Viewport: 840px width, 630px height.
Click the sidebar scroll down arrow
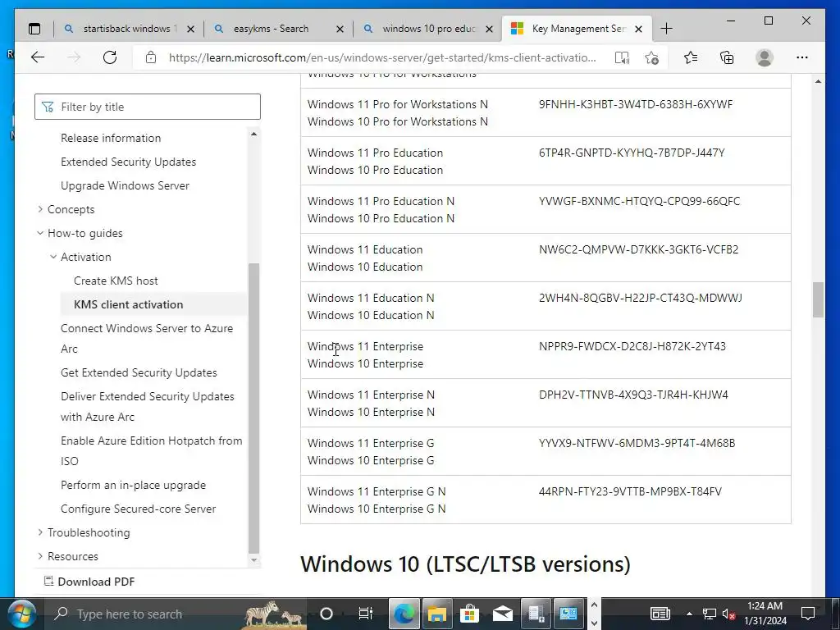click(x=254, y=560)
